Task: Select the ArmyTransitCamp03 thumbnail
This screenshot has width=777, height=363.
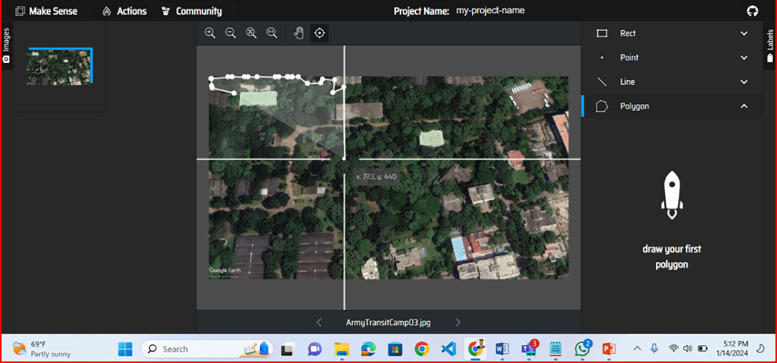Action: pyautogui.click(x=59, y=66)
